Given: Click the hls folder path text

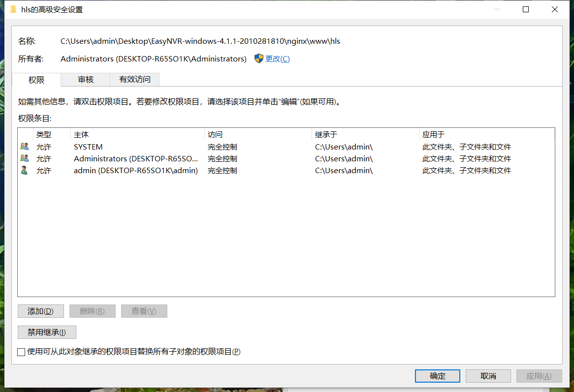Looking at the screenshot, I should click(200, 41).
